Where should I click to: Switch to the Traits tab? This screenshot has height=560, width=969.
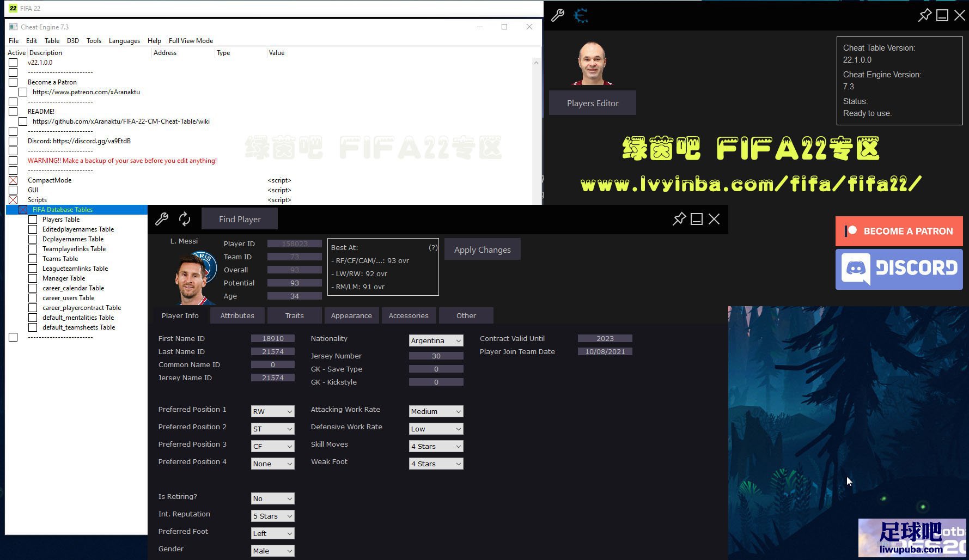[294, 315]
